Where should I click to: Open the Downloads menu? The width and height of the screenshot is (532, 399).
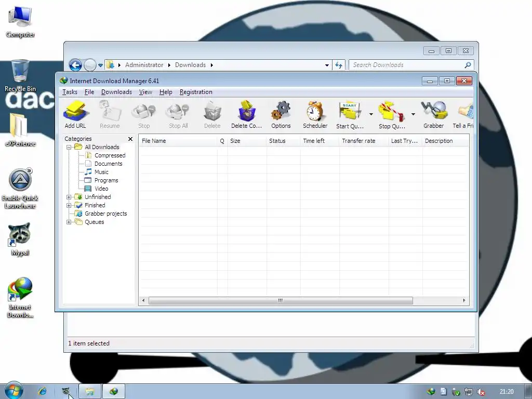point(116,92)
